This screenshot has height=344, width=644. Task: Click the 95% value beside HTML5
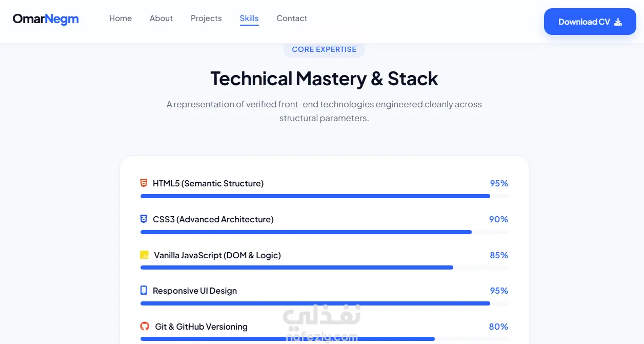[x=499, y=183]
